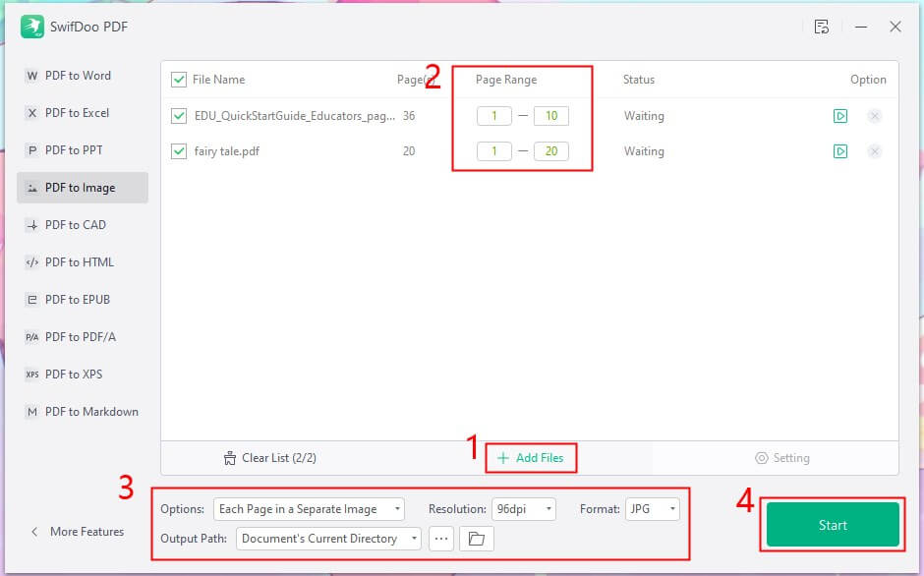Click the Status column header
Image resolution: width=924 pixels, height=576 pixels.
pyautogui.click(x=639, y=80)
